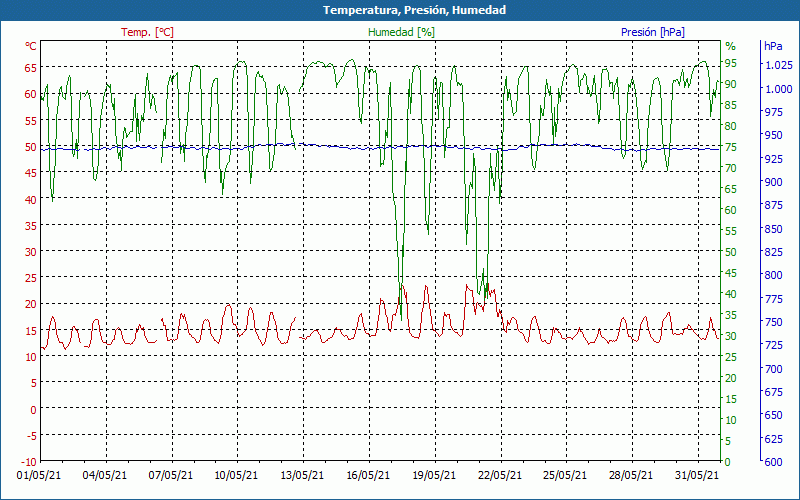The image size is (800, 500).
Task: Click the red temperature axis value '45'
Action: tap(31, 173)
